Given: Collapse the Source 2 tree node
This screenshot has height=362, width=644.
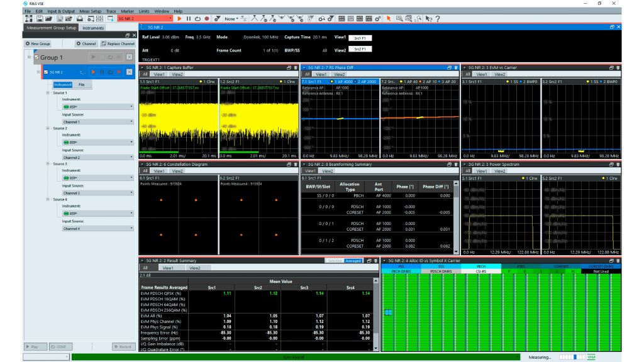Looking at the screenshot, I should click(48, 128).
